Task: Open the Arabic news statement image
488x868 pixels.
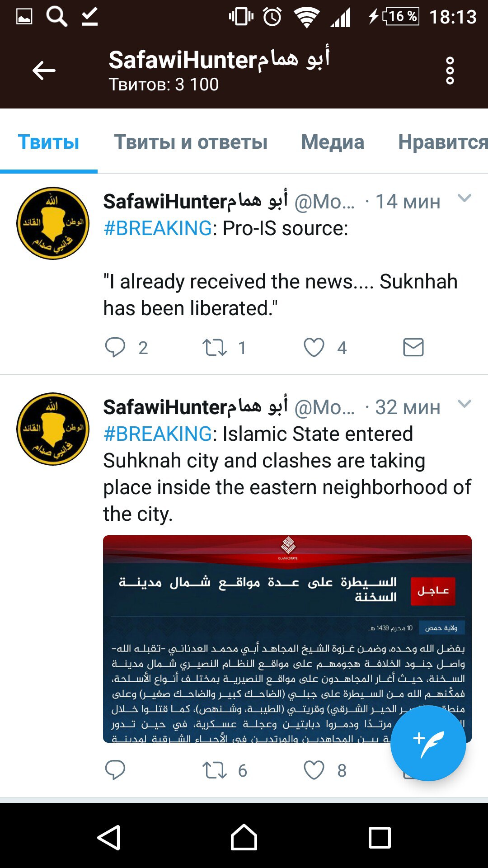Action: click(287, 639)
